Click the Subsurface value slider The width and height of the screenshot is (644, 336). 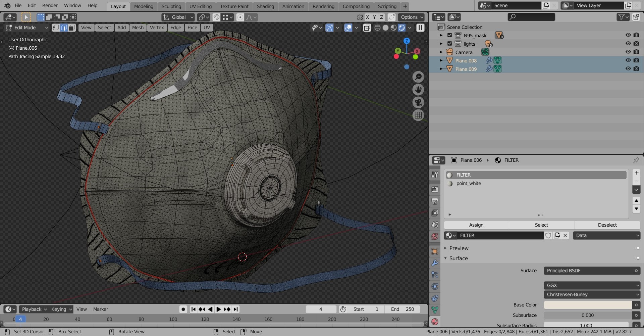[588, 315]
